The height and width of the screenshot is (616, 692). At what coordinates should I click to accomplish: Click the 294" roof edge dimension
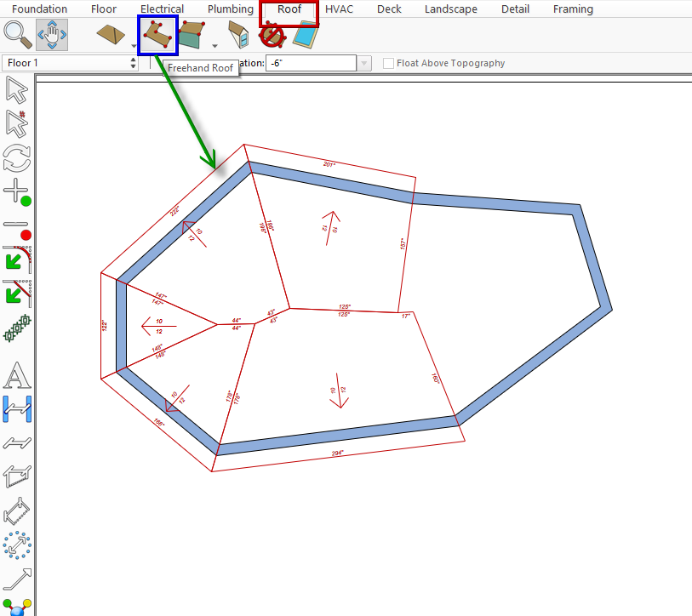pos(338,453)
